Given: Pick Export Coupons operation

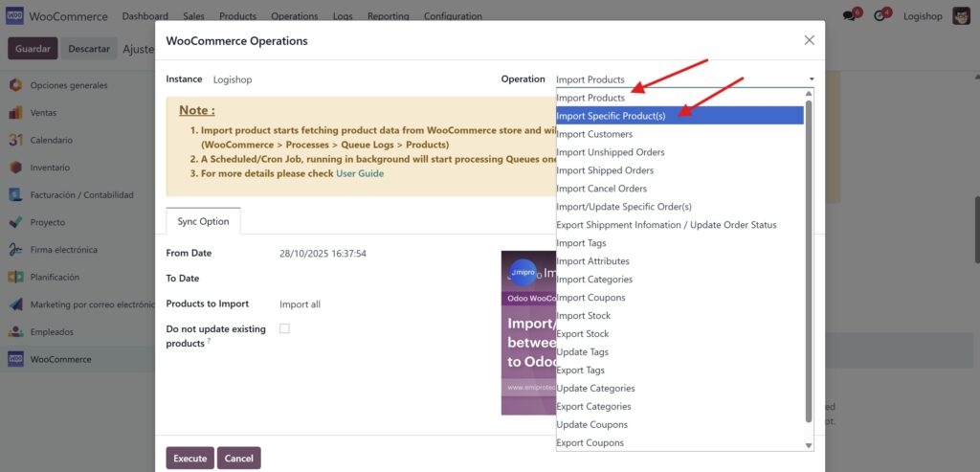Looking at the screenshot, I should tap(679, 442).
